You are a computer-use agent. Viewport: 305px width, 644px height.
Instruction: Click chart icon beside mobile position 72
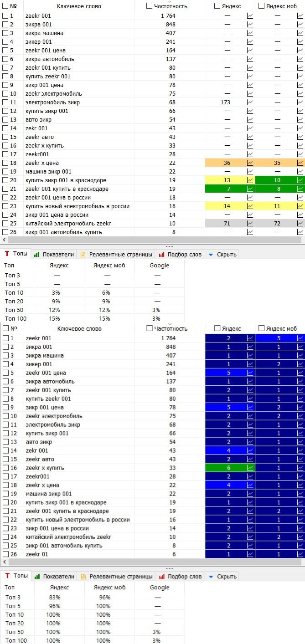coord(300,224)
